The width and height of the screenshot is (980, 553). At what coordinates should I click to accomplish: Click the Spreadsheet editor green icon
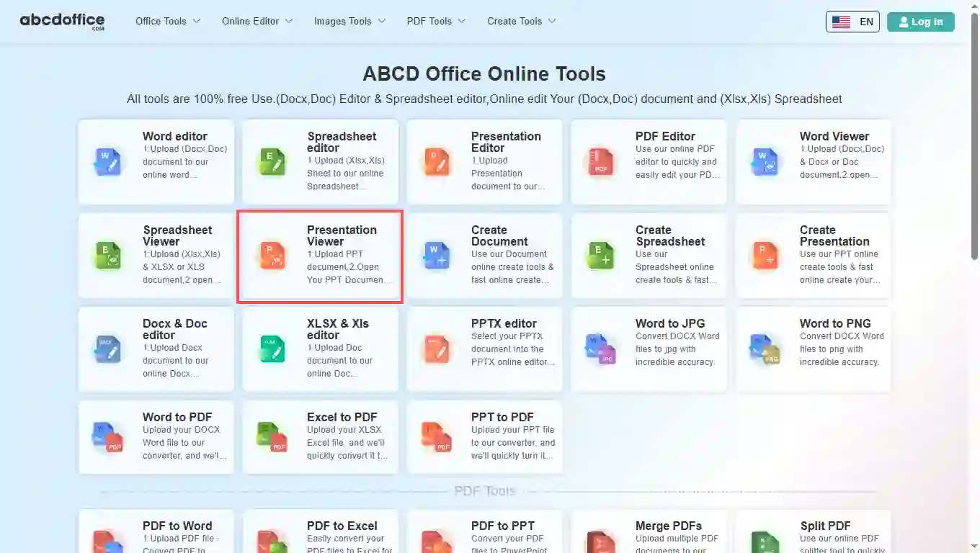[x=272, y=162]
